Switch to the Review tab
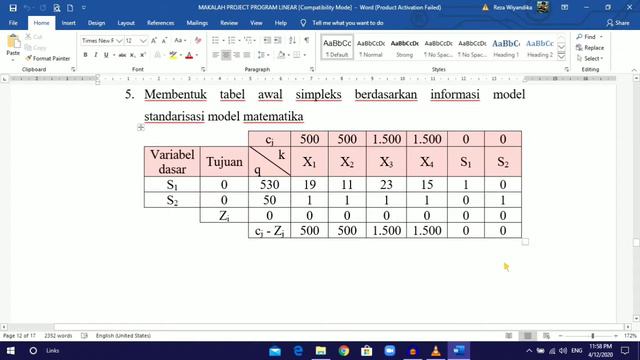This screenshot has width=640, height=360. pos(229,23)
